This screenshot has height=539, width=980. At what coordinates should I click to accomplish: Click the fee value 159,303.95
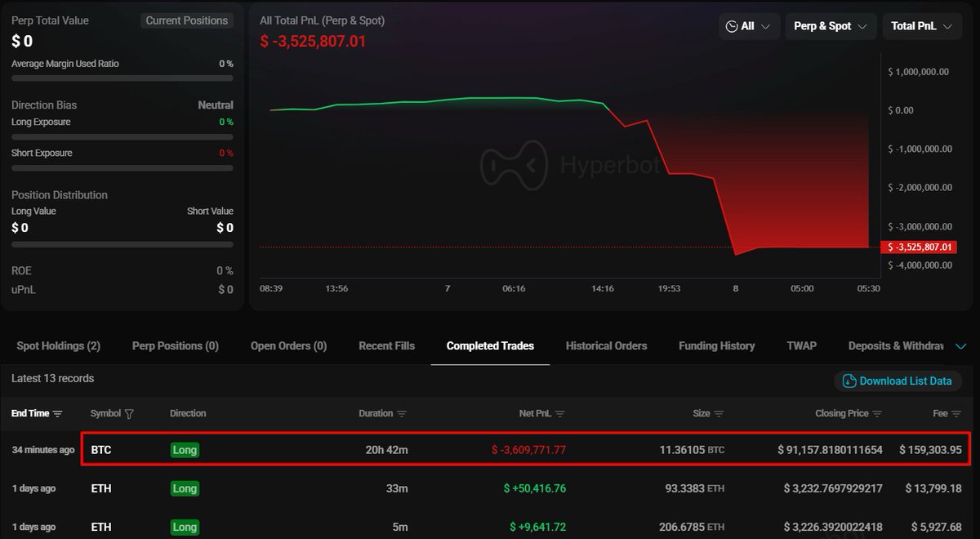click(931, 450)
